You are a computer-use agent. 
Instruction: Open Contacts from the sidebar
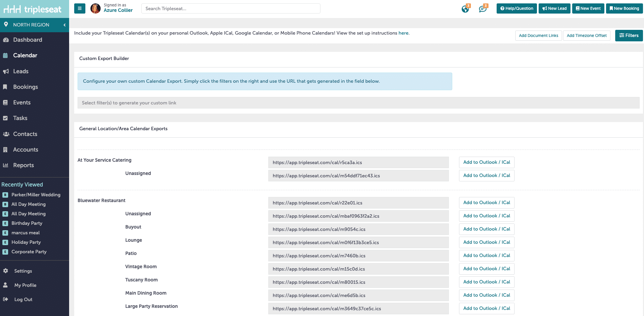click(25, 134)
